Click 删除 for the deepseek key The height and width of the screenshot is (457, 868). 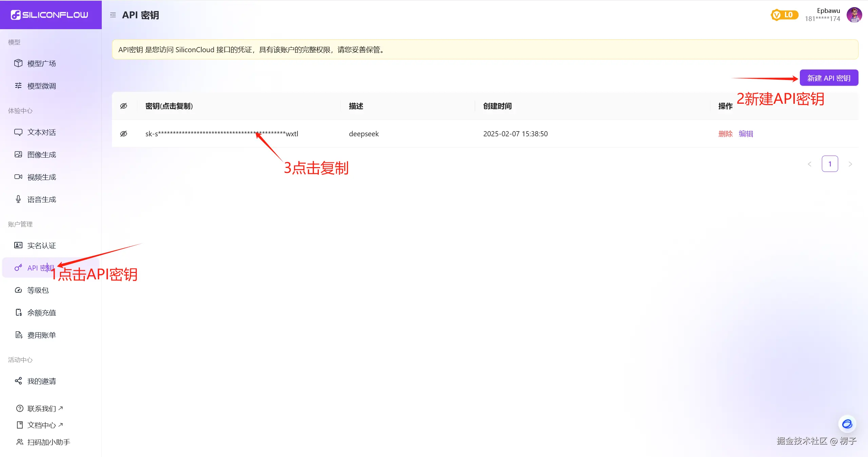coord(725,134)
